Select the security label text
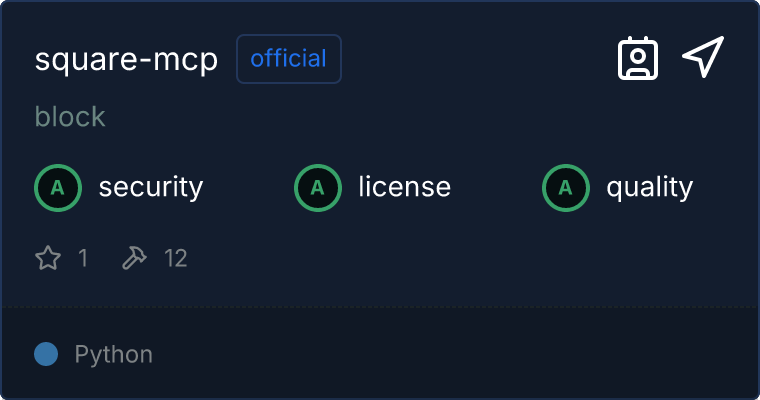The width and height of the screenshot is (760, 400). pos(151,187)
